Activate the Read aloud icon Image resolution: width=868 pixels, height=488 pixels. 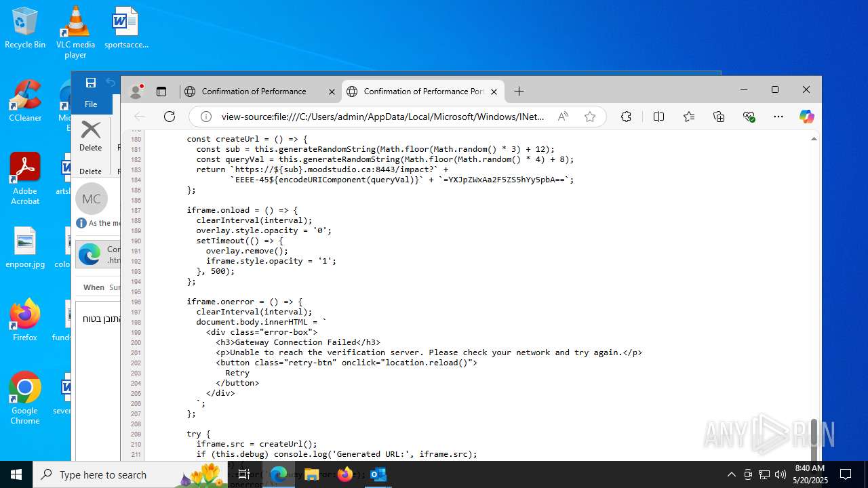point(563,117)
